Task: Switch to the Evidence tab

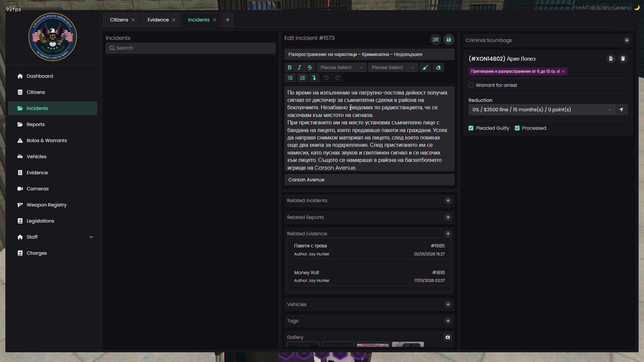Action: [x=158, y=20]
